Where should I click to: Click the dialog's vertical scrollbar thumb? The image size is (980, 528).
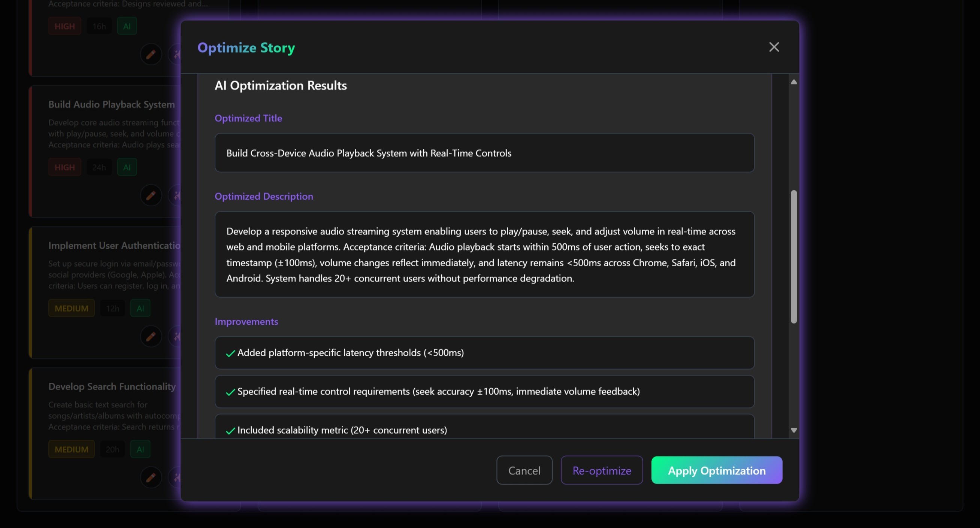click(793, 257)
